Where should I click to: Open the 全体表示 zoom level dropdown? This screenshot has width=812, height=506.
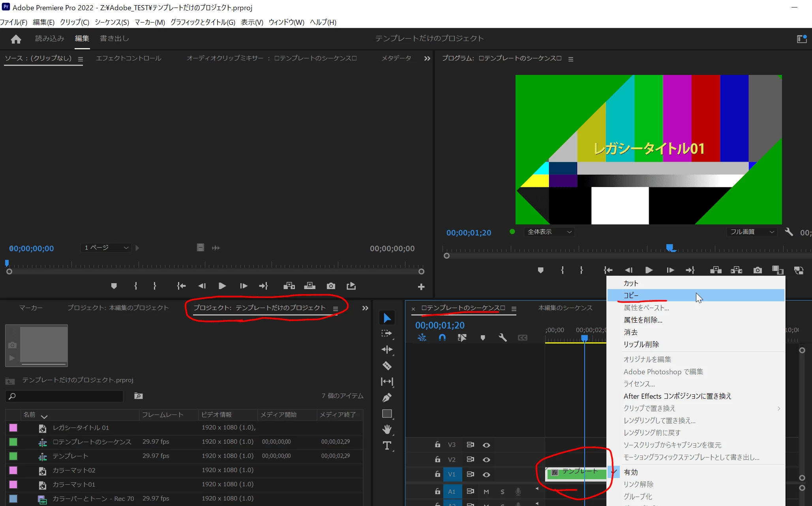coord(549,232)
